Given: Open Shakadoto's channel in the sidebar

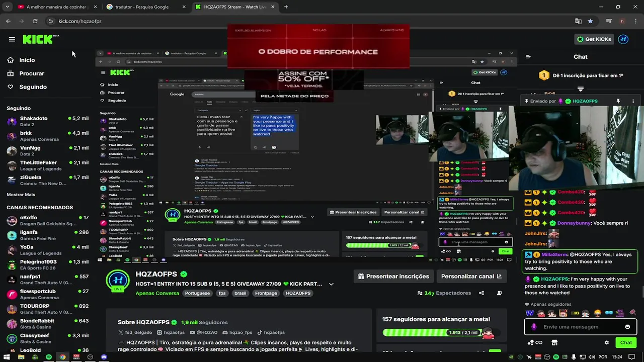Looking at the screenshot, I should [x=48, y=121].
